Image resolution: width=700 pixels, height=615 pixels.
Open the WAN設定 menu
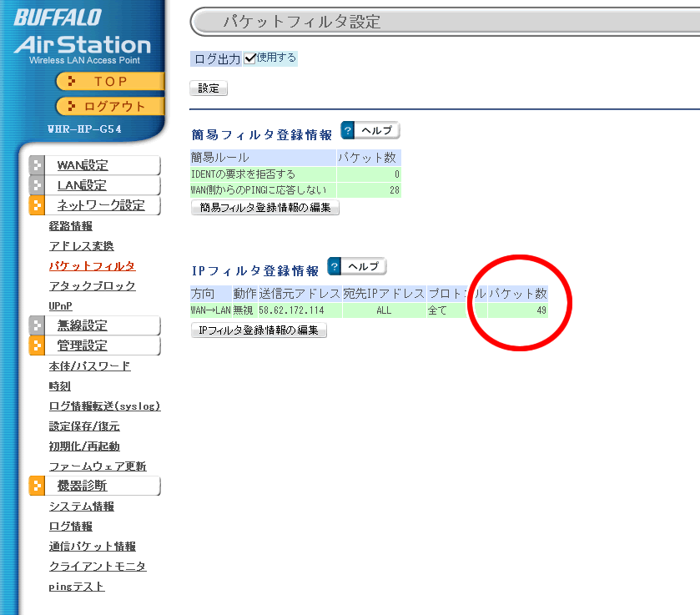[83, 165]
